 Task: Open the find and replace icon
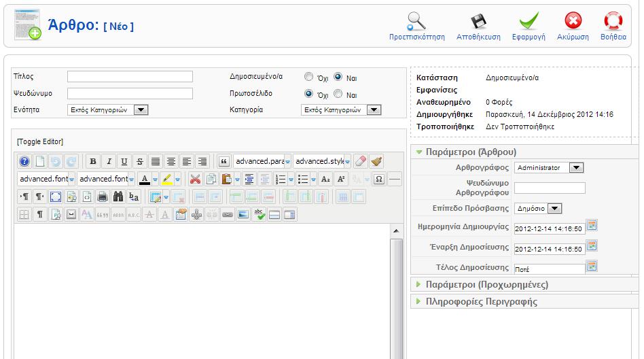(134, 196)
